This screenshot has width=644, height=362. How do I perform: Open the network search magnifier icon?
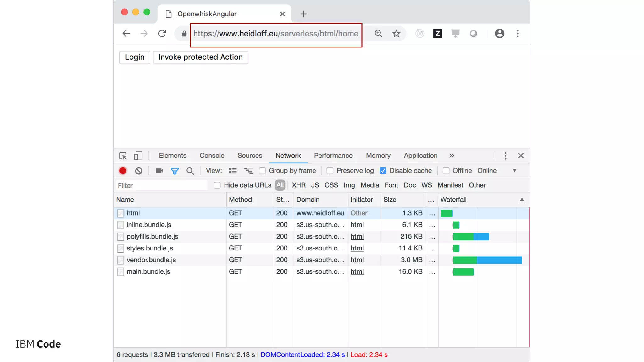pos(190,171)
